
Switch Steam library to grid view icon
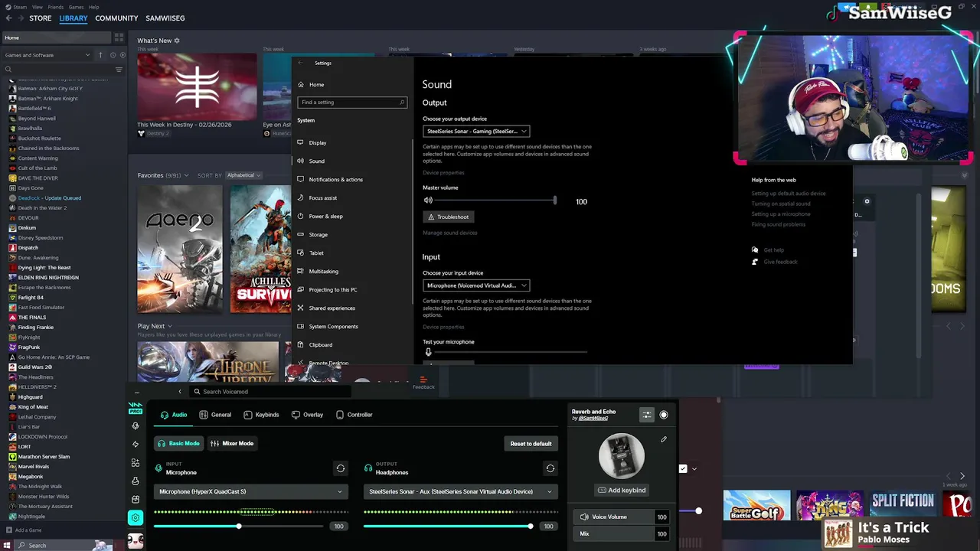click(119, 37)
